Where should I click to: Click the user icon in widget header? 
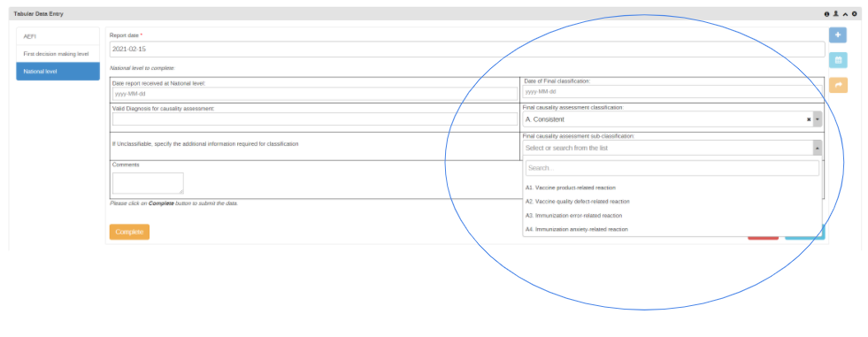(836, 14)
